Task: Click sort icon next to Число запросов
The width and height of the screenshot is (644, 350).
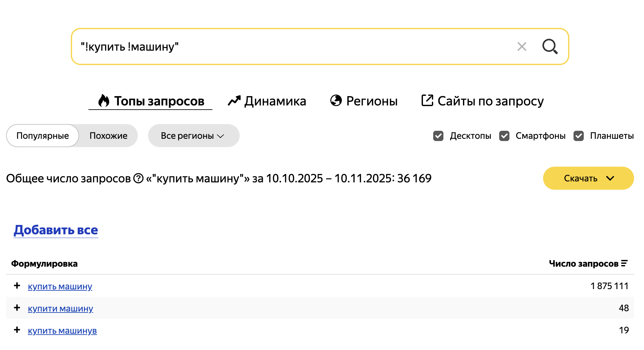Action: coord(624,263)
